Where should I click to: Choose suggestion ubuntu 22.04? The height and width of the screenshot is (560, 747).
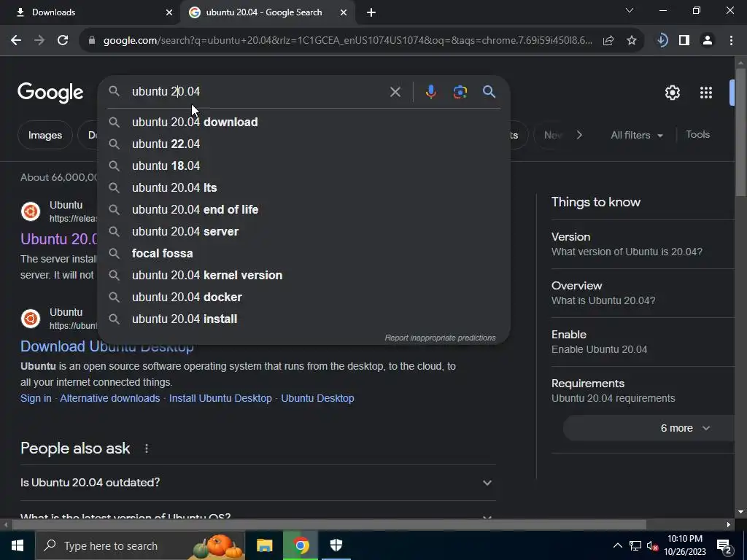point(304,144)
